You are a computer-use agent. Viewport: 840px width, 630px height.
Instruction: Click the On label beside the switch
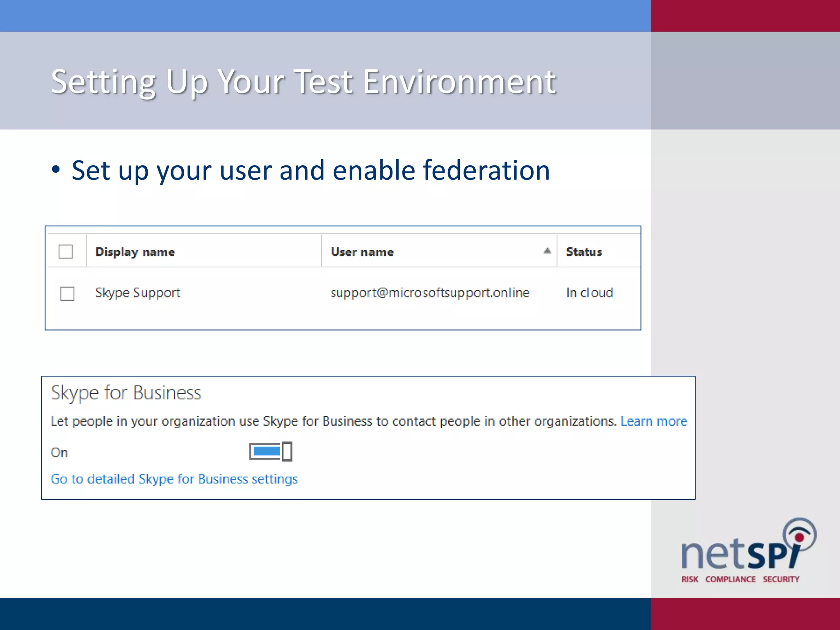[x=59, y=452]
